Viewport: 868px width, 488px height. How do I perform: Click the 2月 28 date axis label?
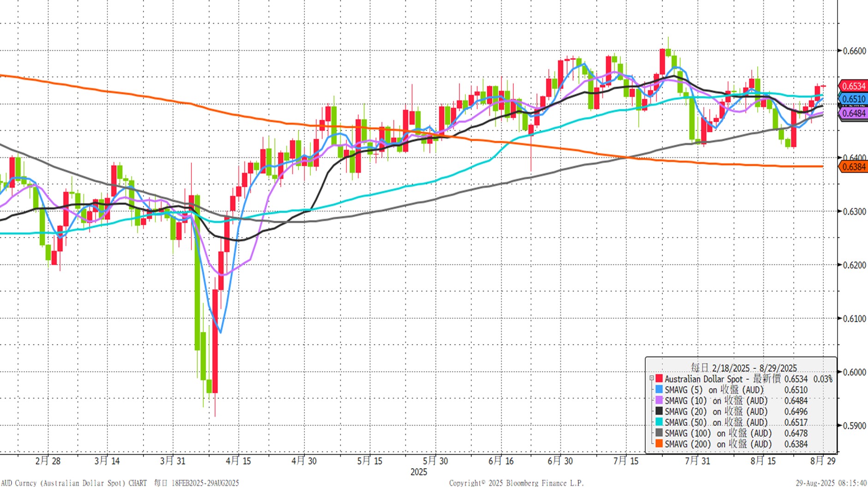pos(48,460)
